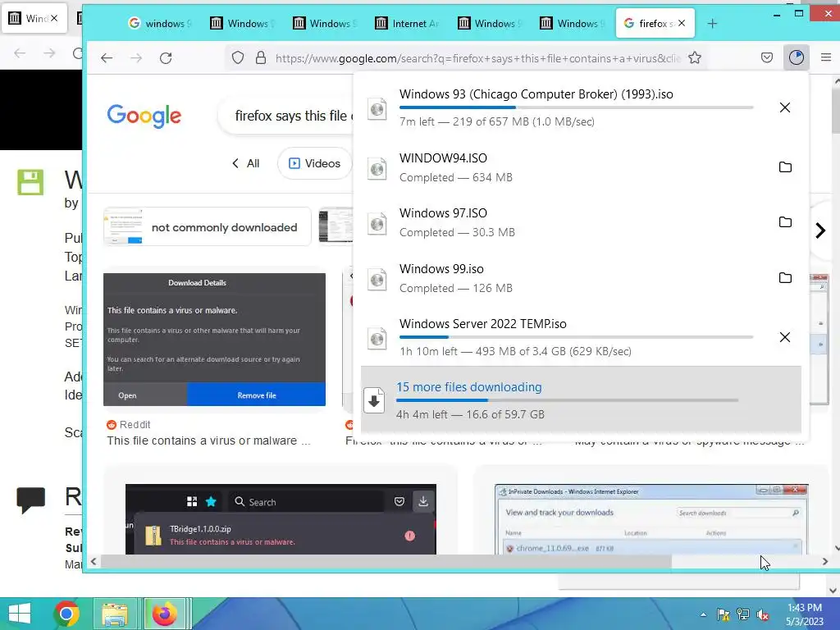This screenshot has width=840, height=630.
Task: Select the Videos filter chip
Action: tap(314, 163)
